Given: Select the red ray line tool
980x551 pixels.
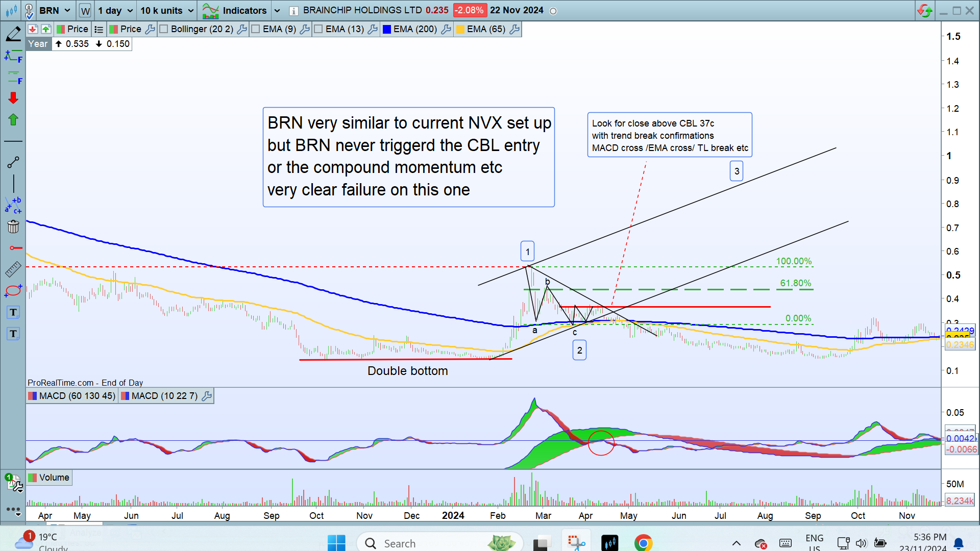Looking at the screenshot, I should coord(15,248).
